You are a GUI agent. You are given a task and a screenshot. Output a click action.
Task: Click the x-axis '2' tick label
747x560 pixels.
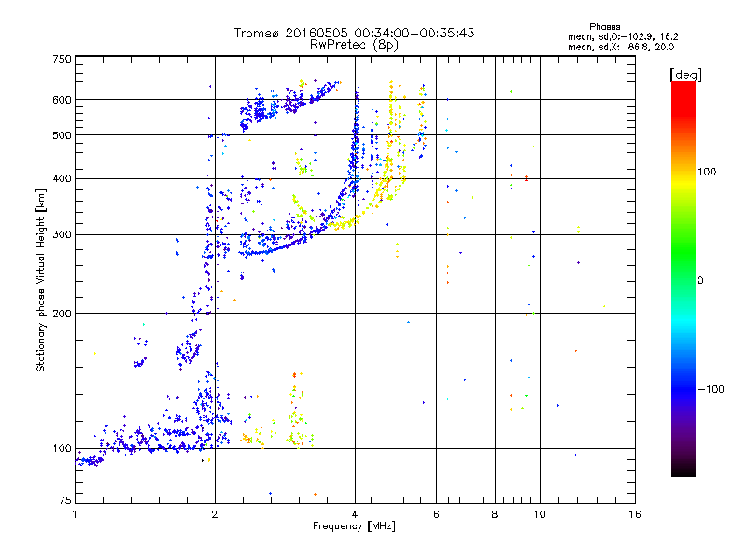coord(215,514)
